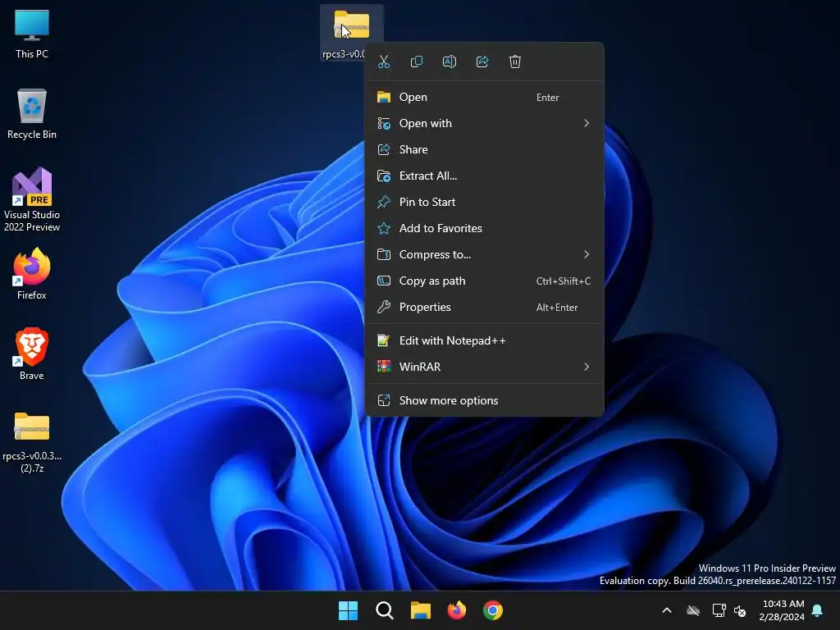Launch Chrome from the taskbar
Image resolution: width=840 pixels, height=630 pixels.
point(493,610)
